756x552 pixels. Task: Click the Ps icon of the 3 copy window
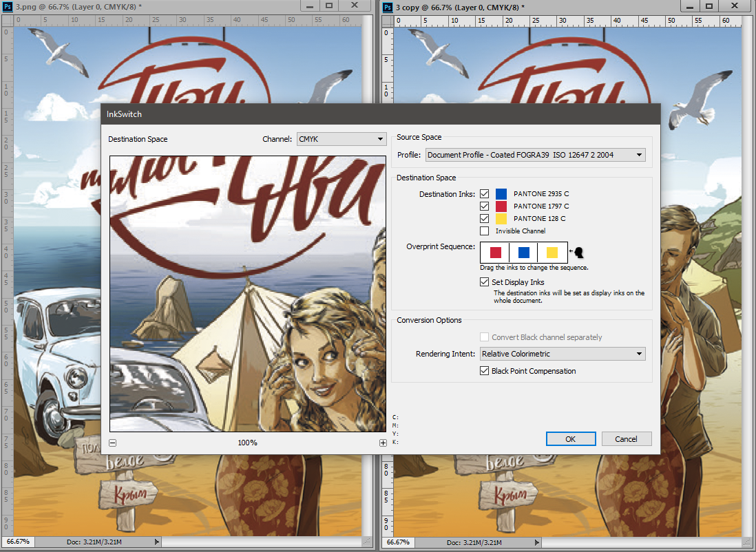(x=388, y=7)
